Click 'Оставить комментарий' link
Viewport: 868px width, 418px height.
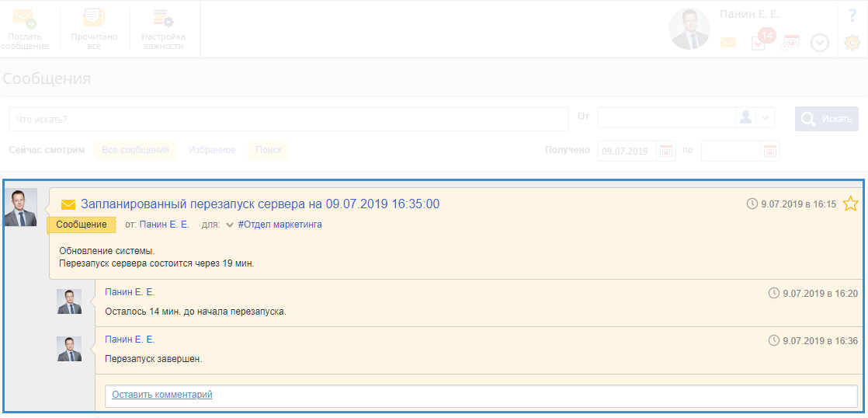(x=162, y=395)
